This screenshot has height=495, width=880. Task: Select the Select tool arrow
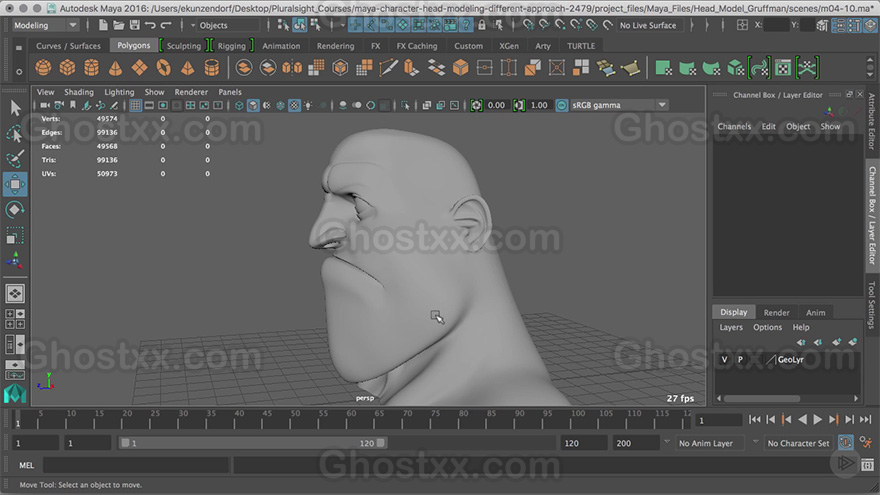[x=15, y=108]
